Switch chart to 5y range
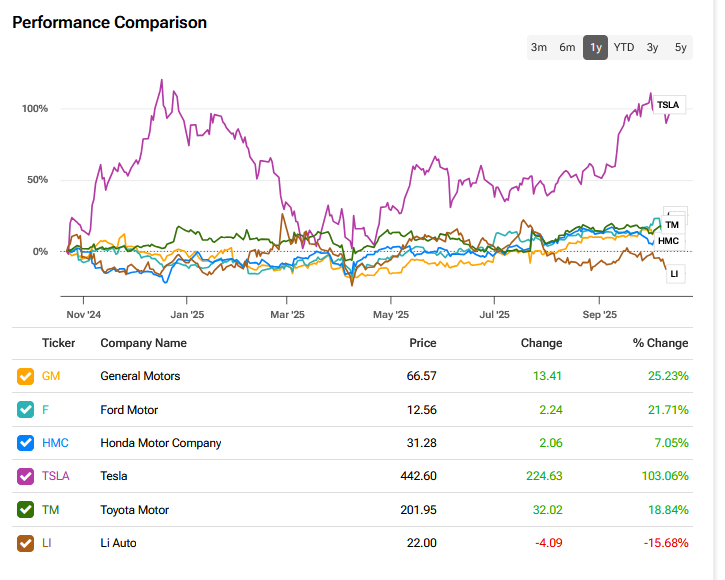 680,48
